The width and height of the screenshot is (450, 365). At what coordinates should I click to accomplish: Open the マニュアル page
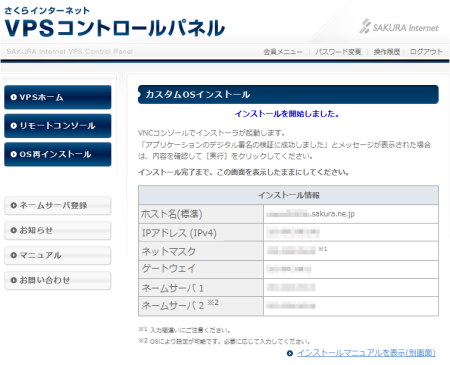(57, 255)
